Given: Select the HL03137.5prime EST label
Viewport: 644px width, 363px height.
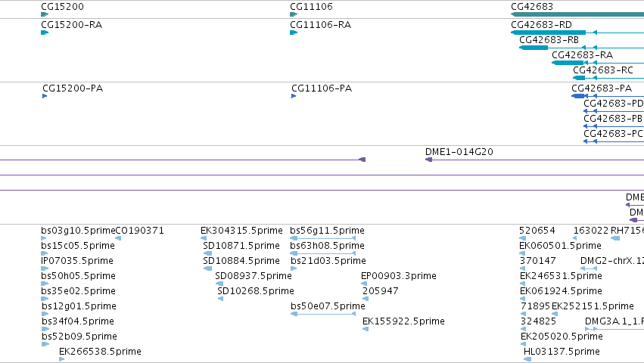Looking at the screenshot, I should tap(562, 352).
